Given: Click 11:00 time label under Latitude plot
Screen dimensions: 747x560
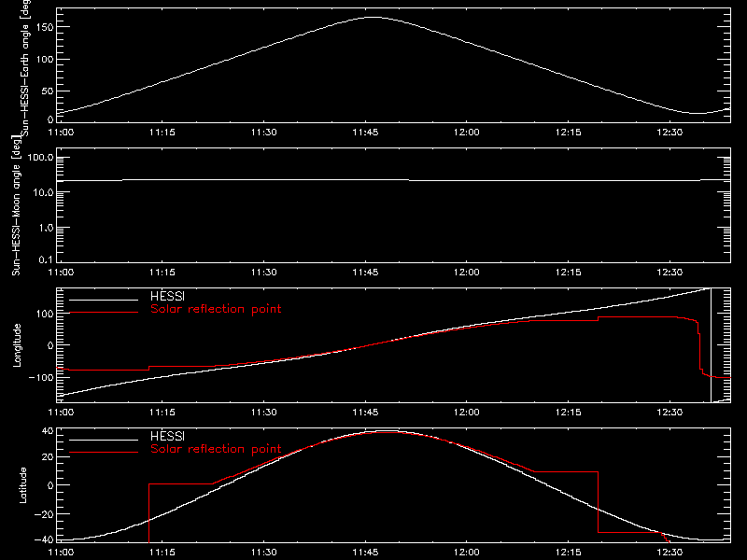Looking at the screenshot, I should [61, 552].
